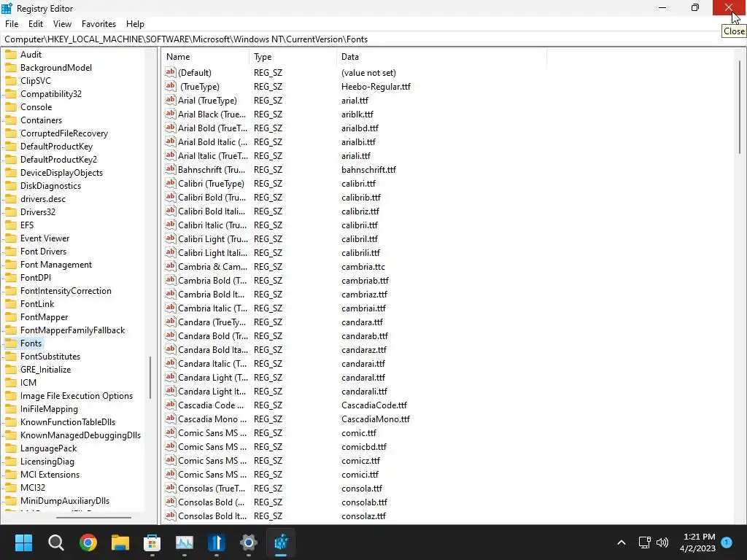The height and width of the screenshot is (560, 747).
Task: Click the string icon of Calibri (TrueType)
Action: (170, 183)
